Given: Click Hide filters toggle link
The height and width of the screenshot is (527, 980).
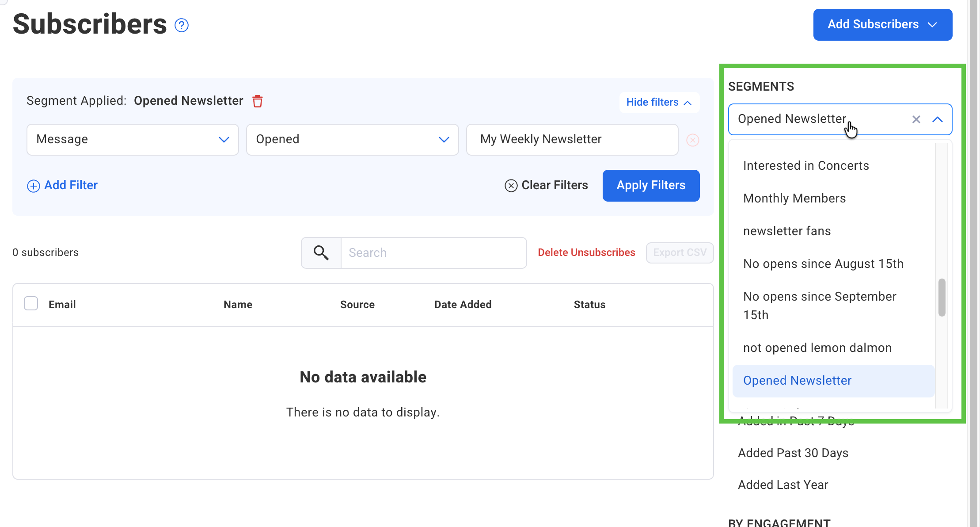Looking at the screenshot, I should (659, 103).
